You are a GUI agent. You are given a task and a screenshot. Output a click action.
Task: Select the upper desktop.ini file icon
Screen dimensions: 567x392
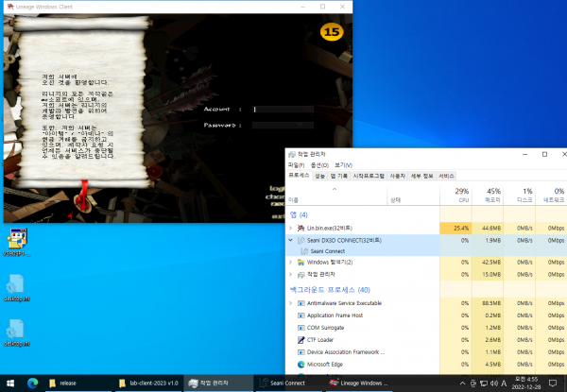[x=17, y=288]
